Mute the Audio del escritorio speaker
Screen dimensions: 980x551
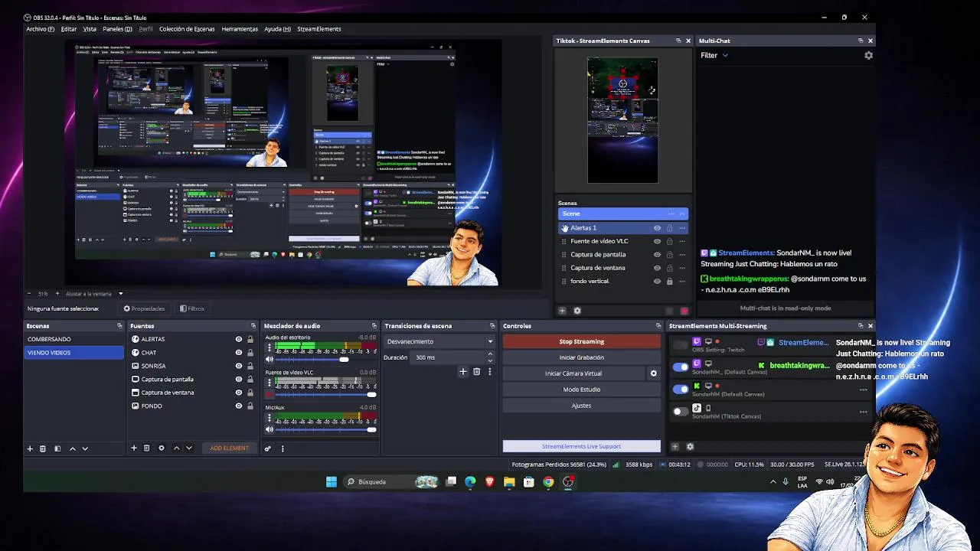[269, 359]
